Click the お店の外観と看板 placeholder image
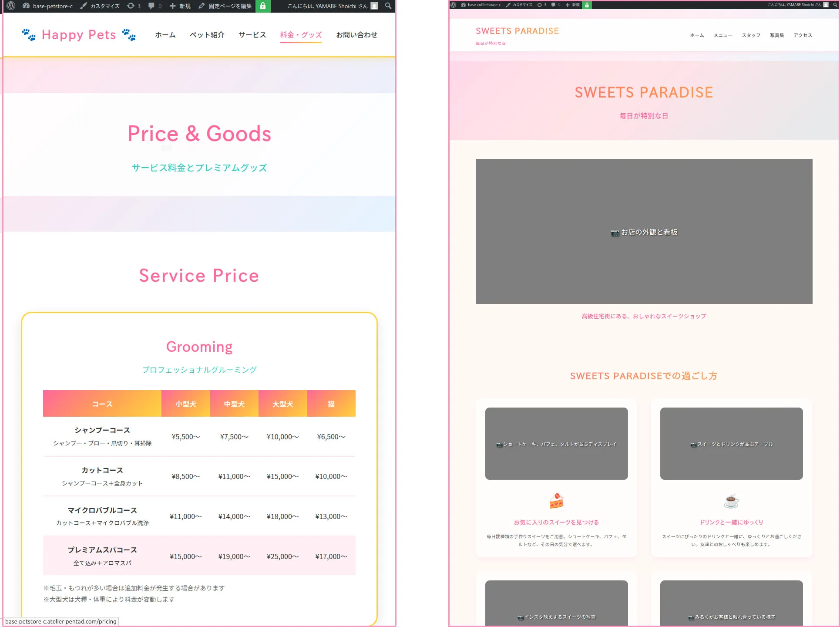Image resolution: width=840 pixels, height=627 pixels. click(644, 232)
